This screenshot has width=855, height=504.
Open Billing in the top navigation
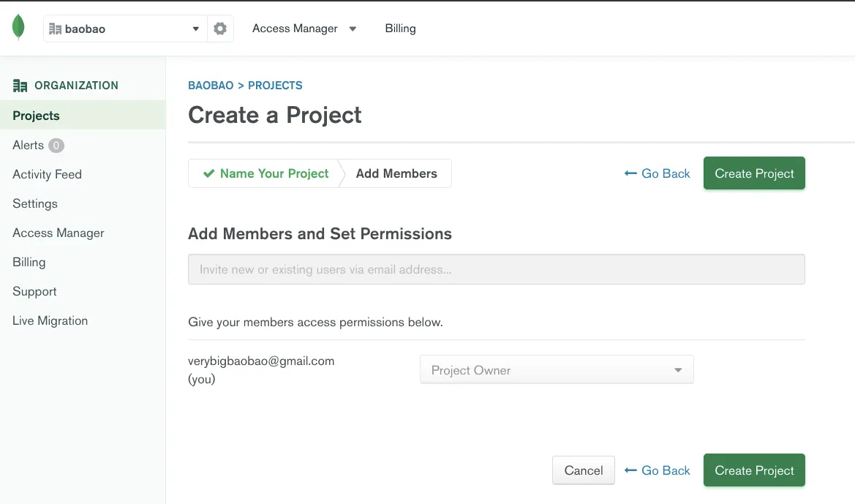click(x=400, y=29)
